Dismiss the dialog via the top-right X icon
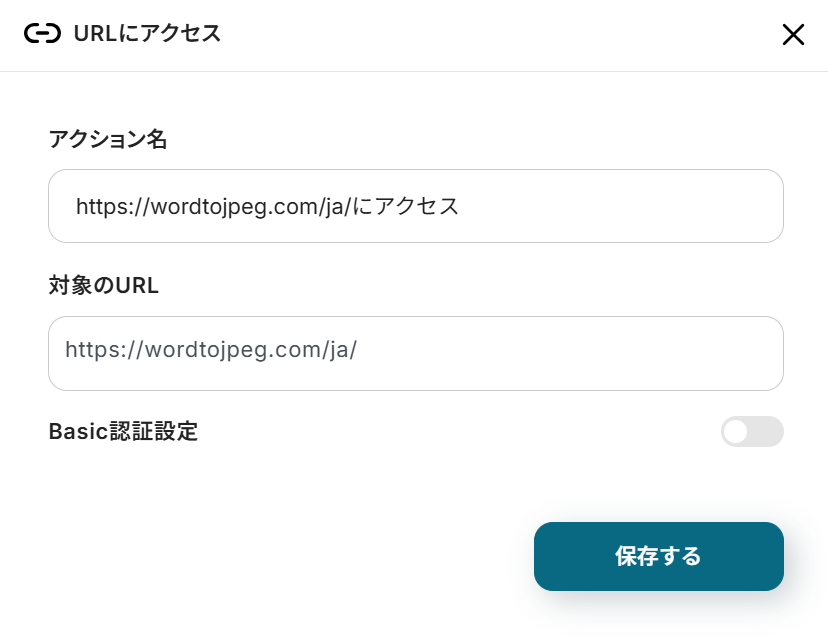Image resolution: width=828 pixels, height=642 pixels. pyautogui.click(x=793, y=35)
